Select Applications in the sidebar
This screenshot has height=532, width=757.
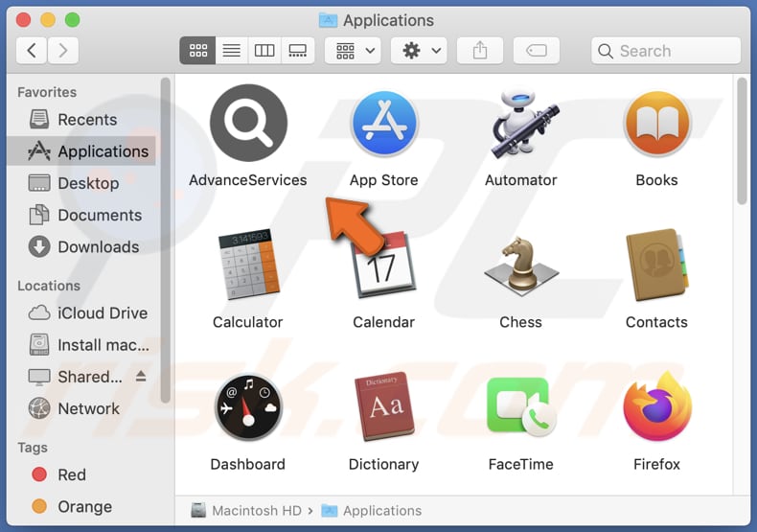click(81, 151)
